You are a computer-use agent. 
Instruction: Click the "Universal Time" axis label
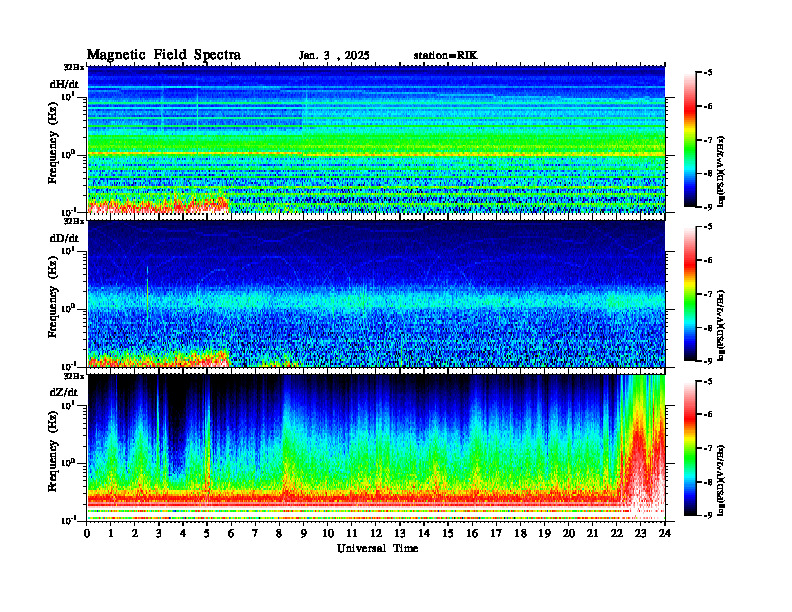pos(377,548)
